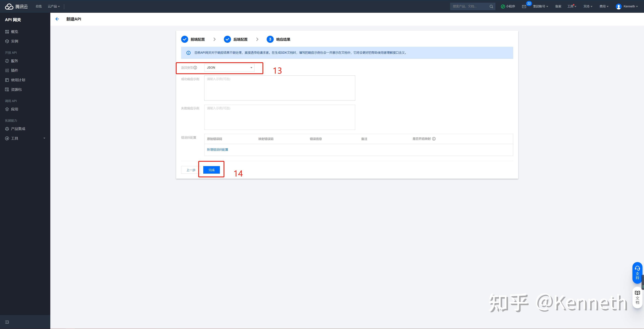Click the 新增错误码配置 link
Viewport: 644px width, 329px height.
pyautogui.click(x=217, y=149)
